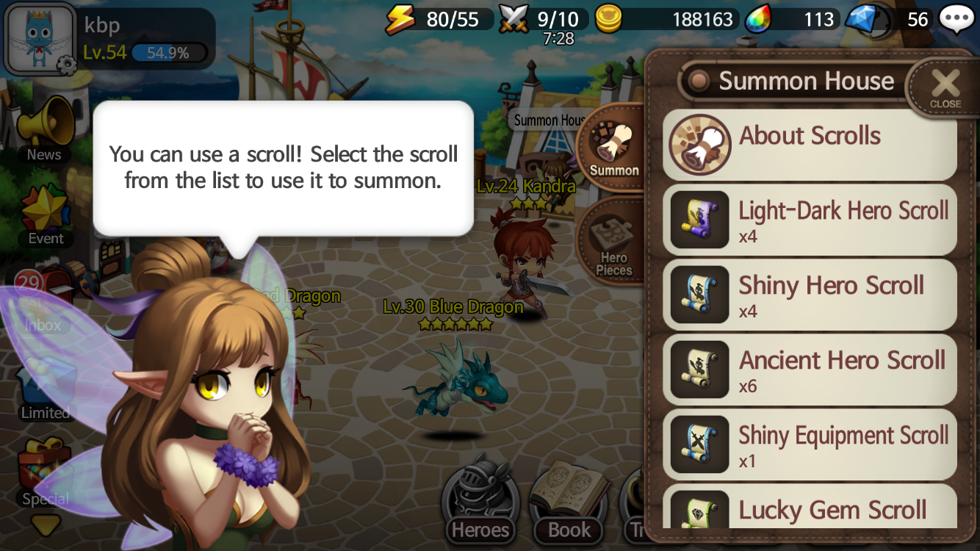Viewport: 980px width, 551px height.
Task: Open the chat speech bubble icon
Action: [x=957, y=19]
